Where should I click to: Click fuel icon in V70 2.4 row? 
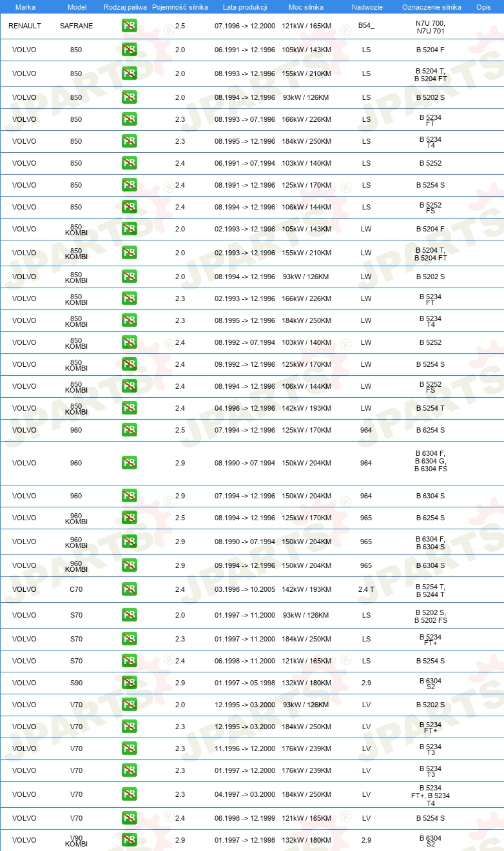(x=129, y=818)
